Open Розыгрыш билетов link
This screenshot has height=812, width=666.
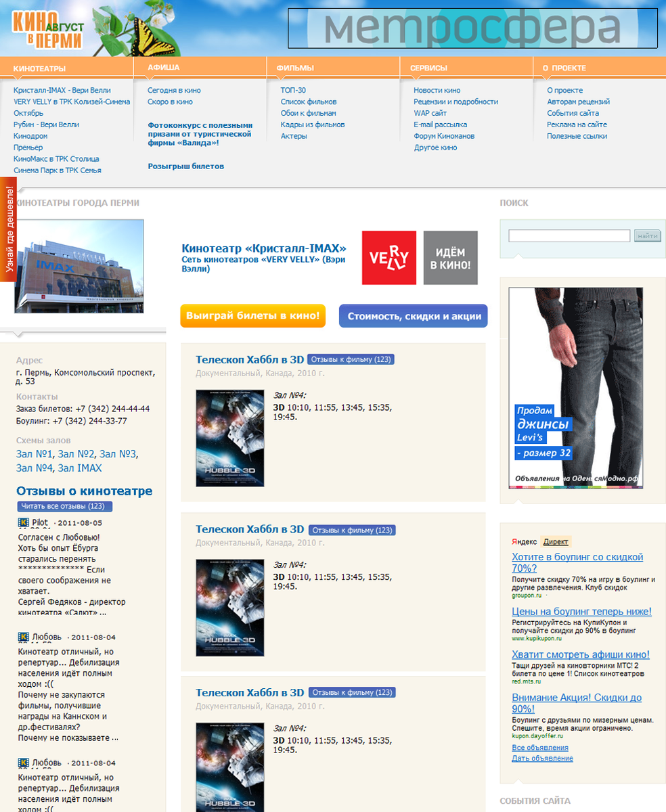pos(186,166)
